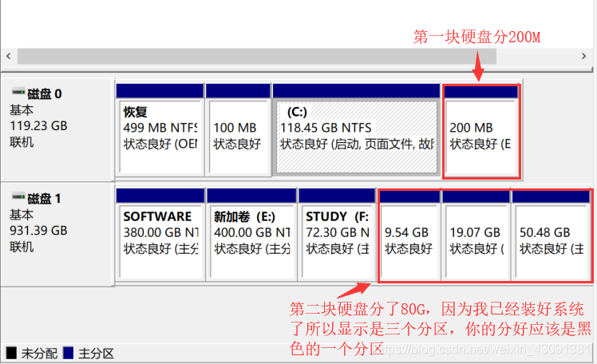Click the 磁盘 0 disk label
The width and height of the screenshot is (597, 364).
coord(44,93)
